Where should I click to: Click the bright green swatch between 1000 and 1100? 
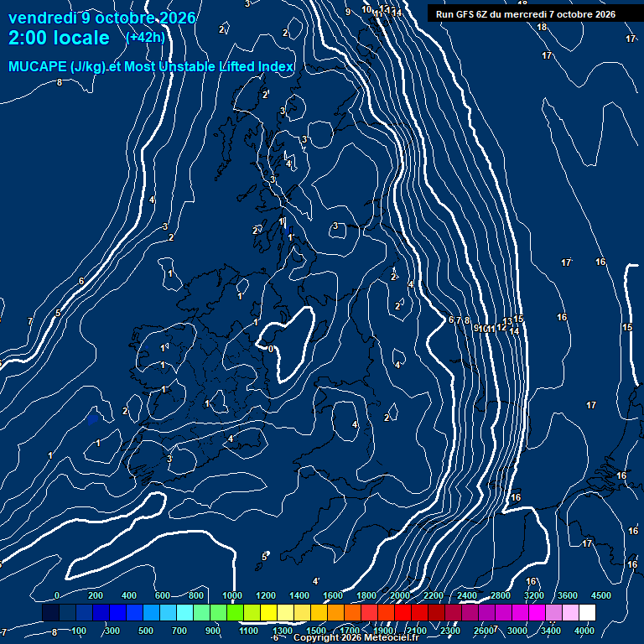(236, 612)
